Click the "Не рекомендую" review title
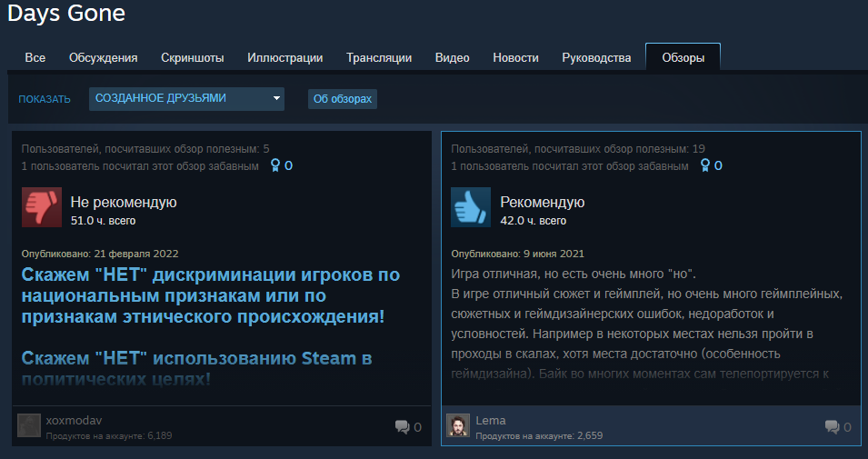The width and height of the screenshot is (868, 459). [x=124, y=202]
